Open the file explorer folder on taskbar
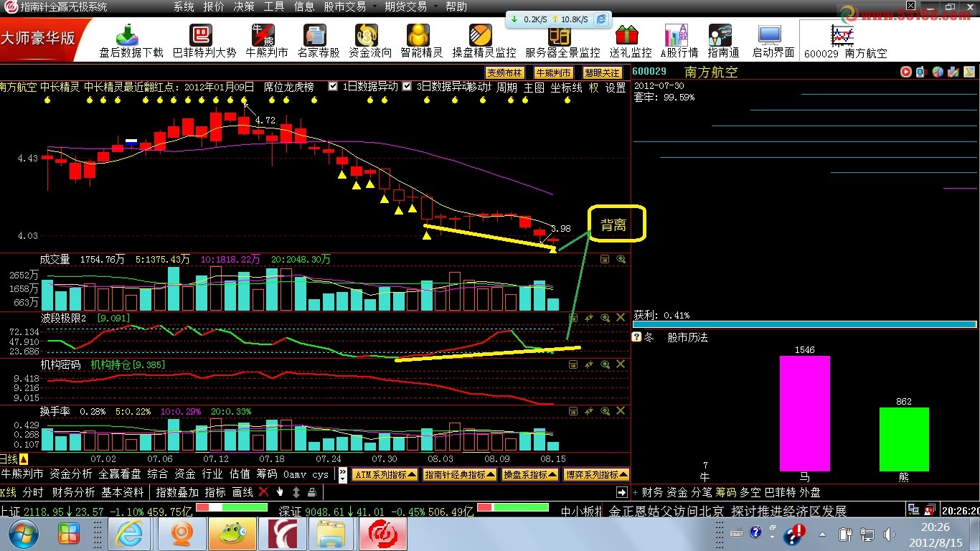This screenshot has height=551, width=980. click(x=332, y=534)
